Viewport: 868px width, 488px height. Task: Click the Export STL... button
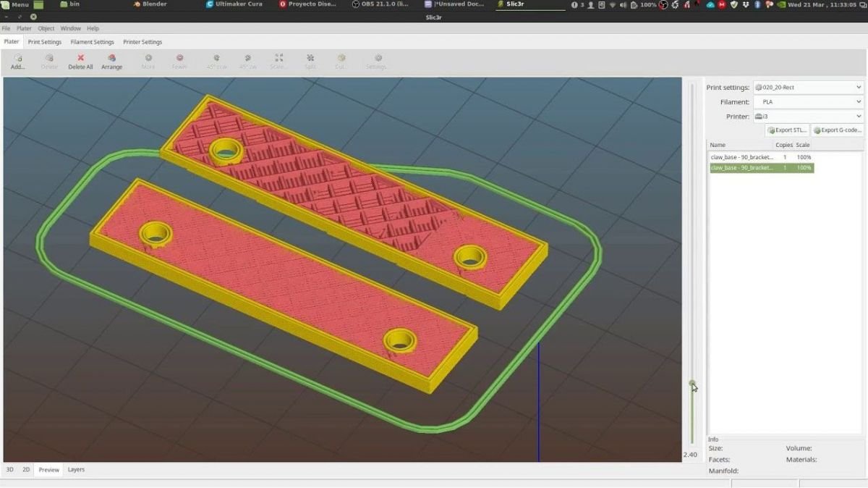(787, 130)
